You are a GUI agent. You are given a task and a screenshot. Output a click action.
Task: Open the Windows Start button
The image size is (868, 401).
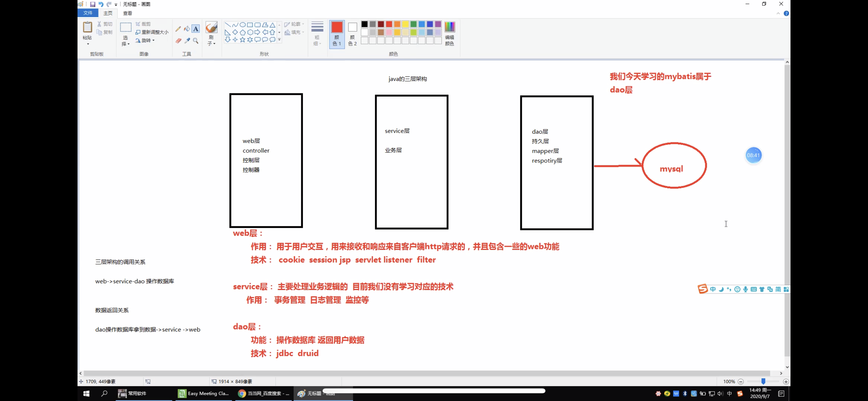[x=86, y=393]
